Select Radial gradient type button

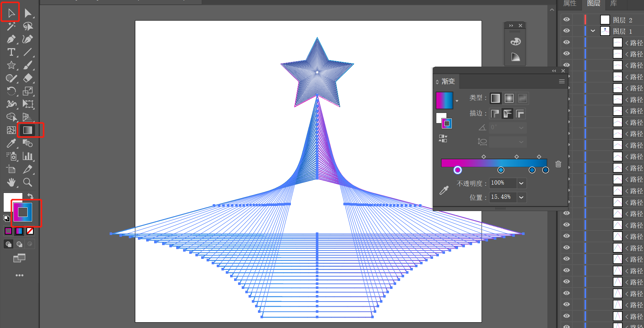(509, 98)
